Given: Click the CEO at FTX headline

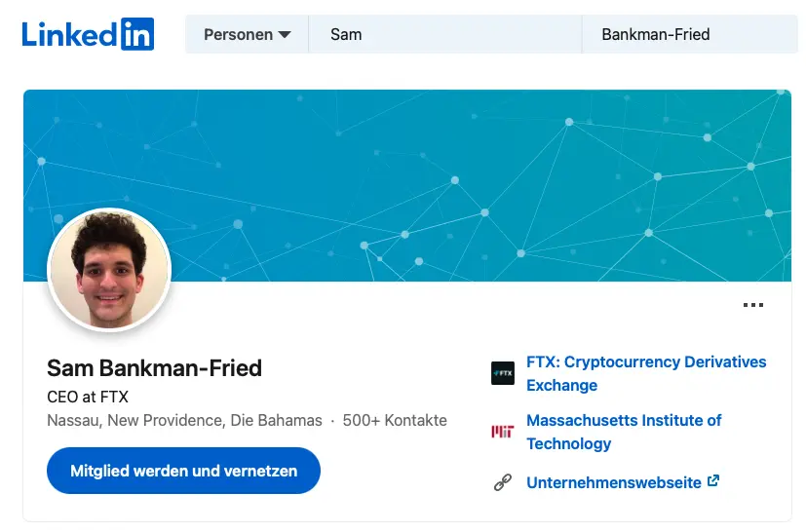Looking at the screenshot, I should coord(88,397).
